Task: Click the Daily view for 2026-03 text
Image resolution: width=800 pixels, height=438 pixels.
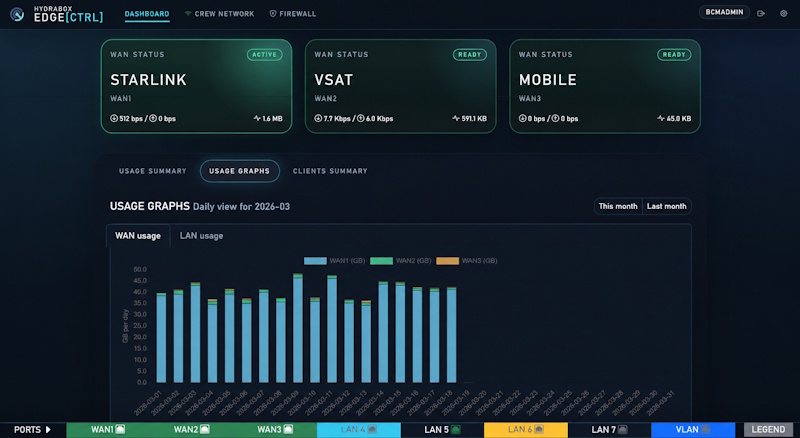Action: click(x=241, y=207)
